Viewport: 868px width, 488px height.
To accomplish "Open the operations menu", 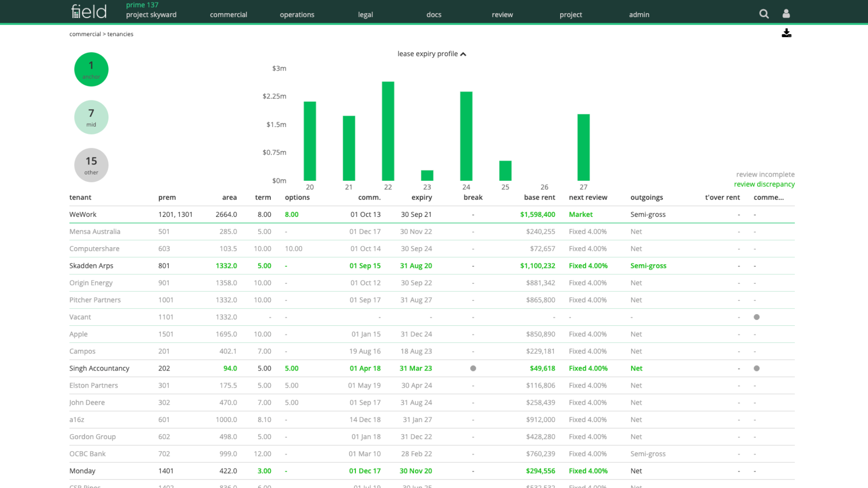I will pyautogui.click(x=297, y=14).
